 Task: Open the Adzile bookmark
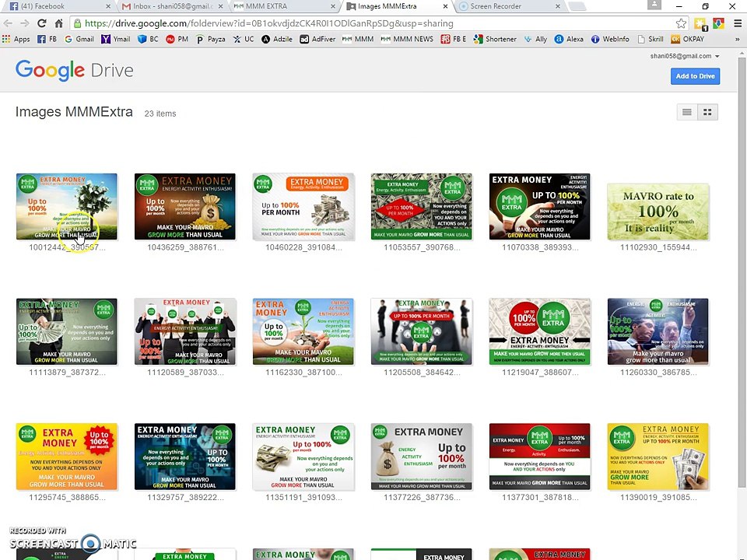tap(277, 39)
